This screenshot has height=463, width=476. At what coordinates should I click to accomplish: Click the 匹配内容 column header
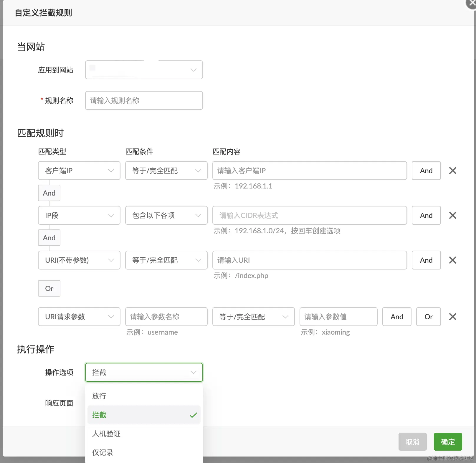pos(227,151)
